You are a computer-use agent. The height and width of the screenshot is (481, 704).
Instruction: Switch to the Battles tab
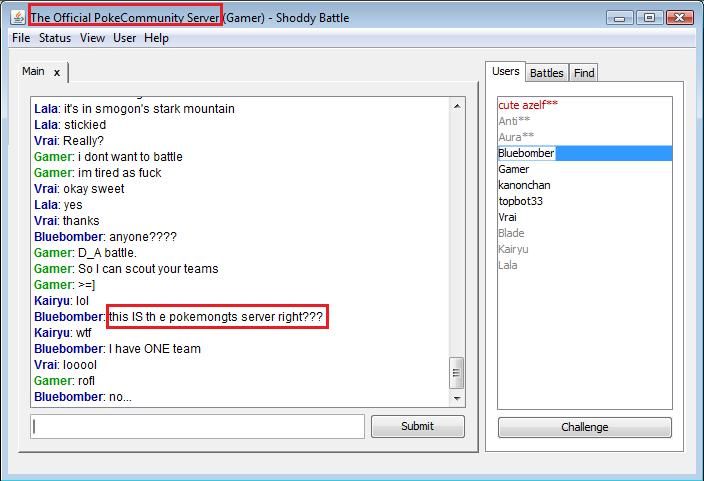pos(546,73)
